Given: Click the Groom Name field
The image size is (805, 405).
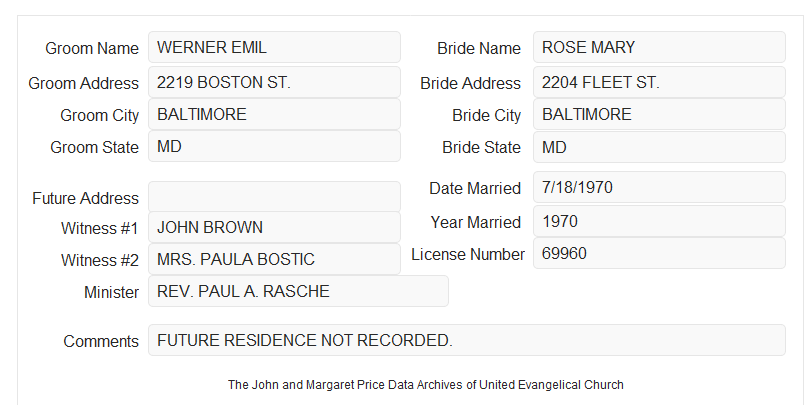Looking at the screenshot, I should click(274, 47).
